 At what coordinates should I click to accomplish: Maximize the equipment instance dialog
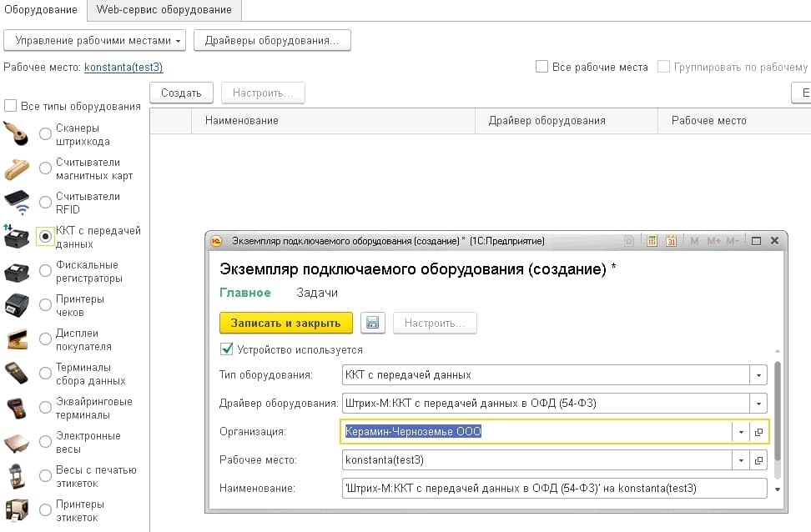tap(756, 241)
